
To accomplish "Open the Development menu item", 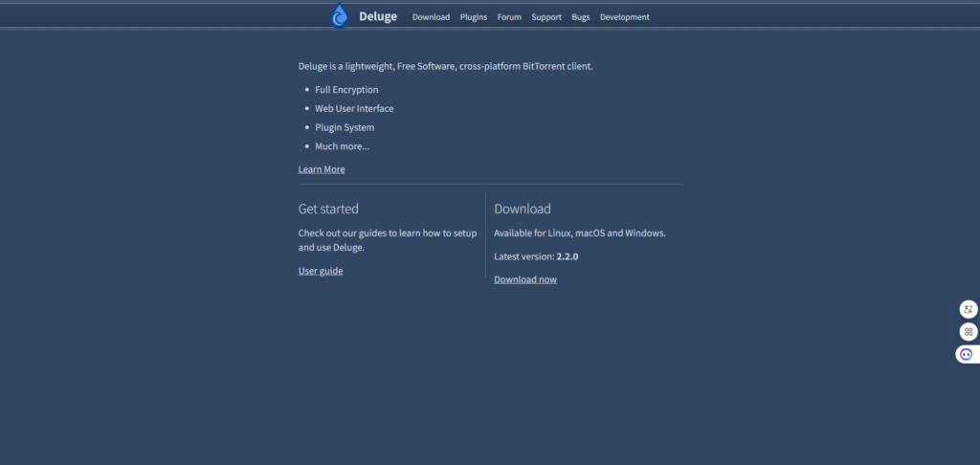I will [x=624, y=17].
